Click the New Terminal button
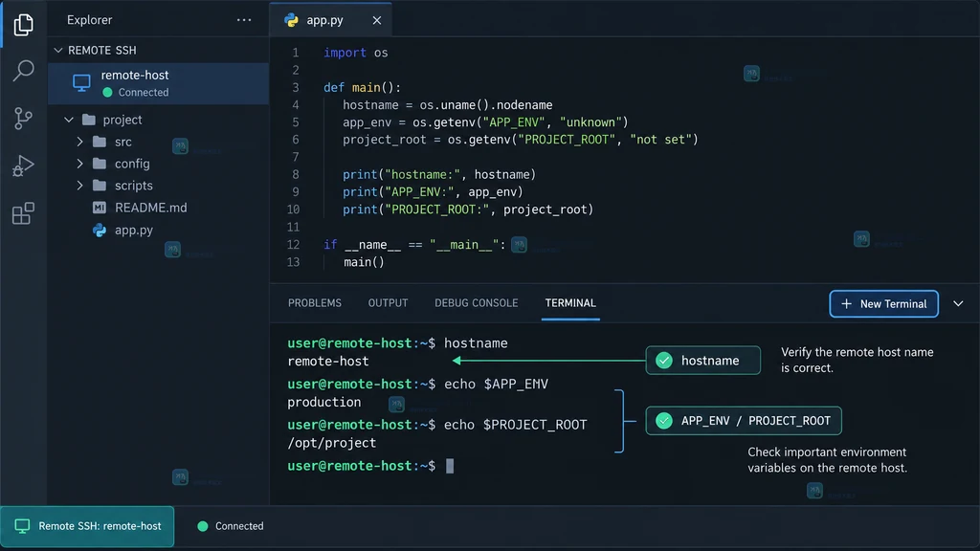Viewport: 980px width, 551px height. [x=883, y=303]
